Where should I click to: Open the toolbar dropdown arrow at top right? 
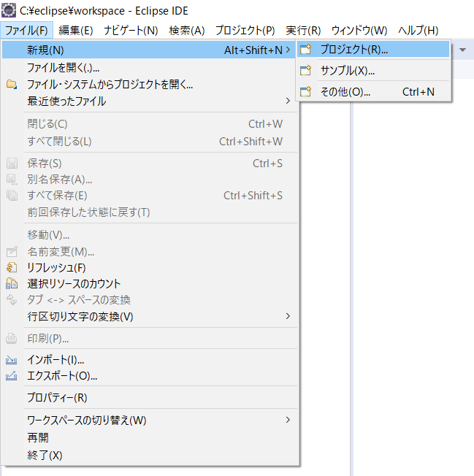pos(462,50)
